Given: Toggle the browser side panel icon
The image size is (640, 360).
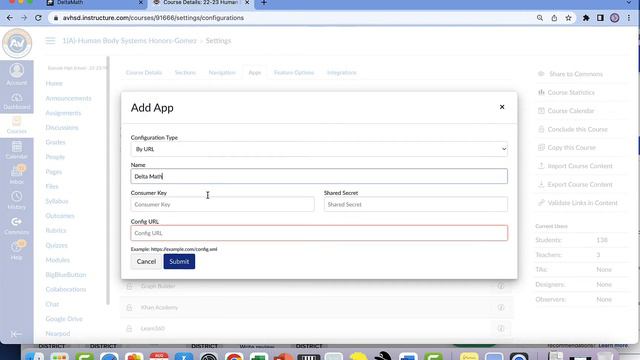Looking at the screenshot, I should pyautogui.click(x=600, y=18).
